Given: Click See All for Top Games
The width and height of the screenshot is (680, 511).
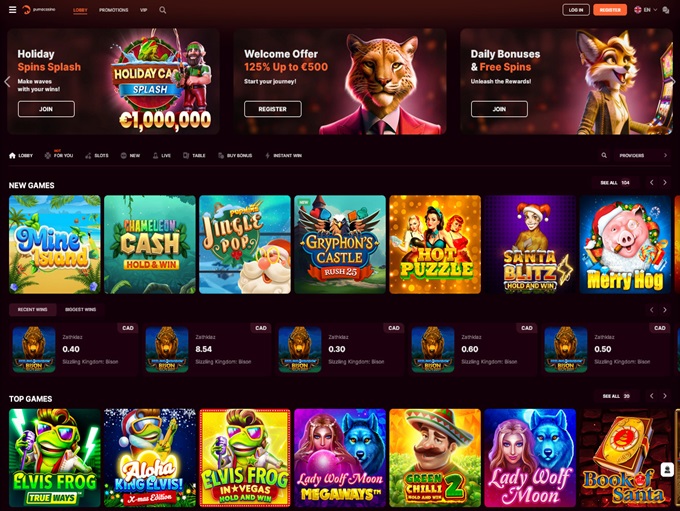Looking at the screenshot, I should click(616, 396).
